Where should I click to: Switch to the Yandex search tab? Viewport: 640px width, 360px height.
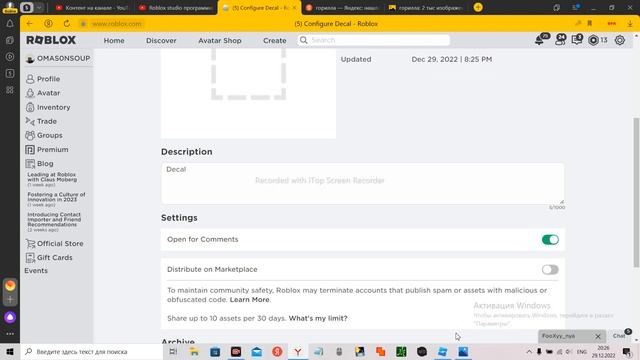[x=343, y=7]
